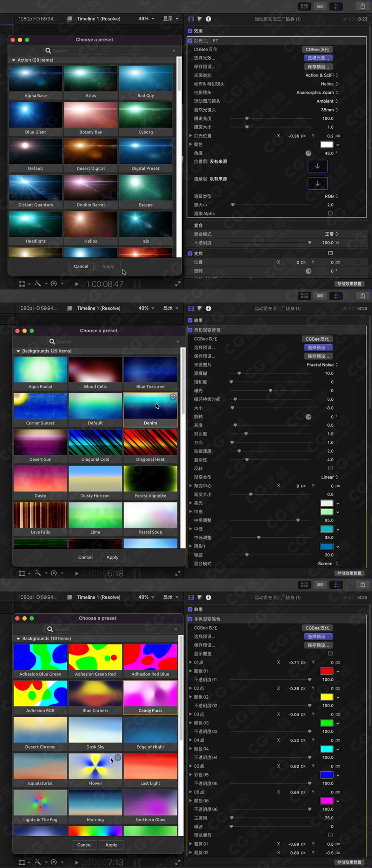Click the share icon above the 灯光工厂 EZ inspector
The image size is (372, 868).
coord(363,6)
